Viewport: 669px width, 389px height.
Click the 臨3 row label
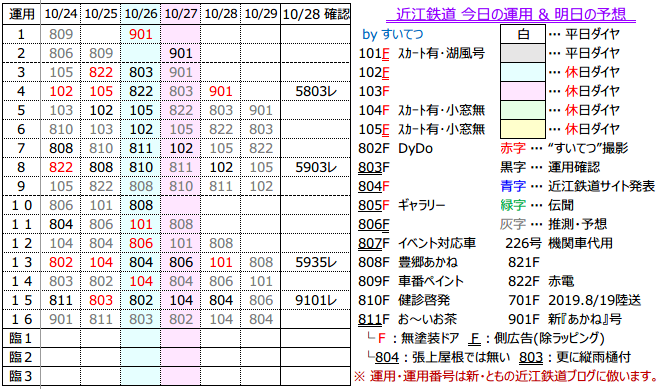click(21, 376)
